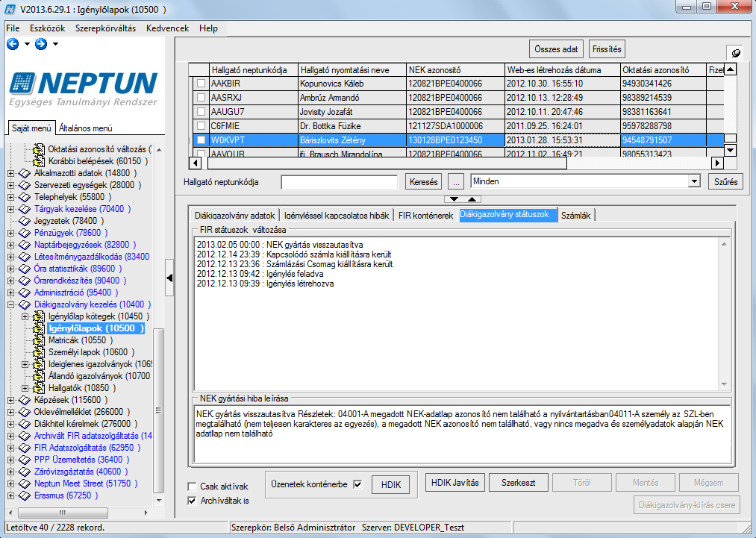Click the icon beside Adminisztráció (95400)
Screen dimensions: 756x538
24,293
